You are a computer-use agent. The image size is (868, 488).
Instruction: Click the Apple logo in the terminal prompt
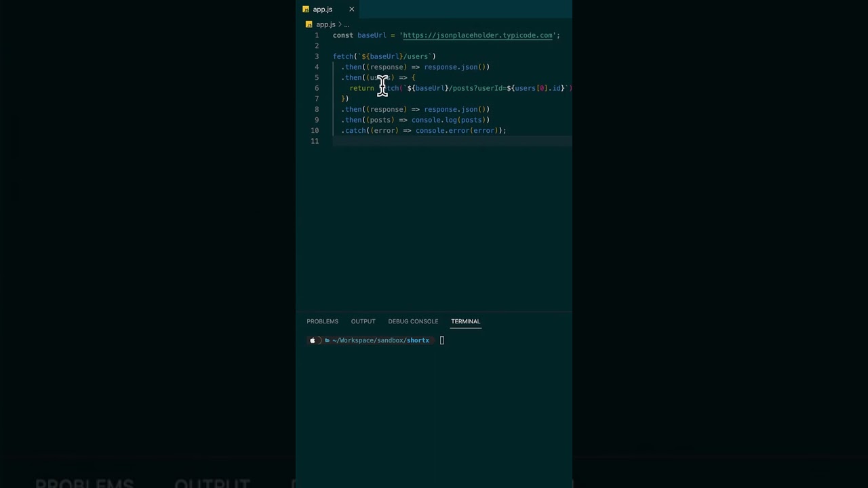click(x=313, y=340)
